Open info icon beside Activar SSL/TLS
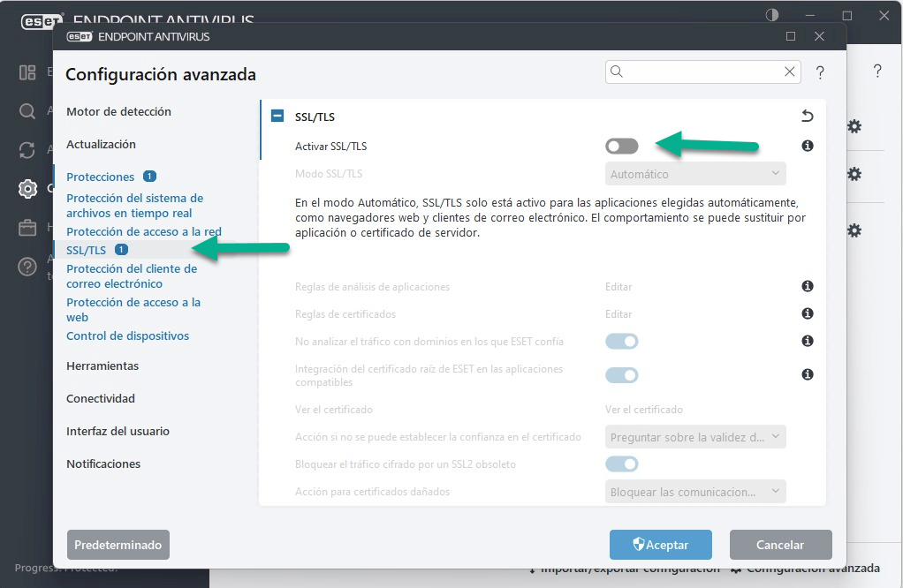The width and height of the screenshot is (903, 588). pyautogui.click(x=808, y=146)
